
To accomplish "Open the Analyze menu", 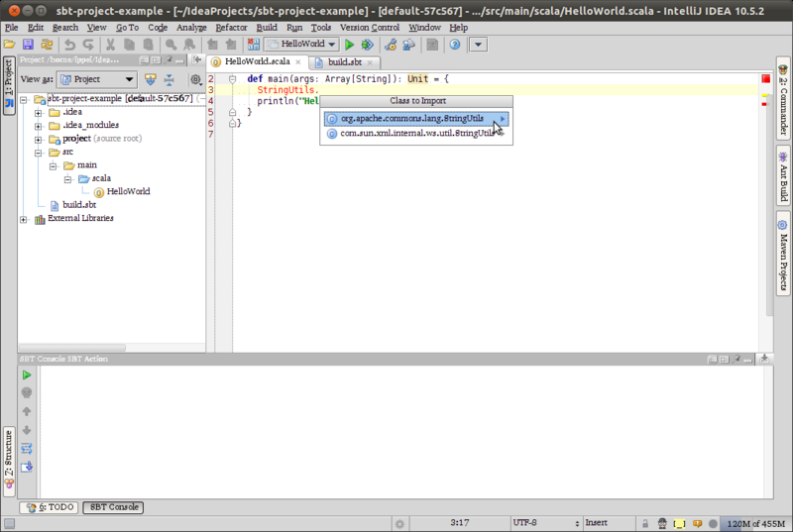I will tap(191, 28).
